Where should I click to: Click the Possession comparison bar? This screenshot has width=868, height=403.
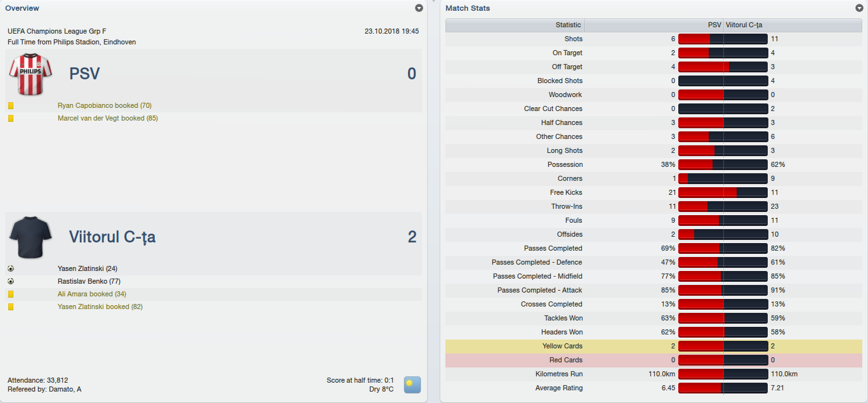pos(723,164)
